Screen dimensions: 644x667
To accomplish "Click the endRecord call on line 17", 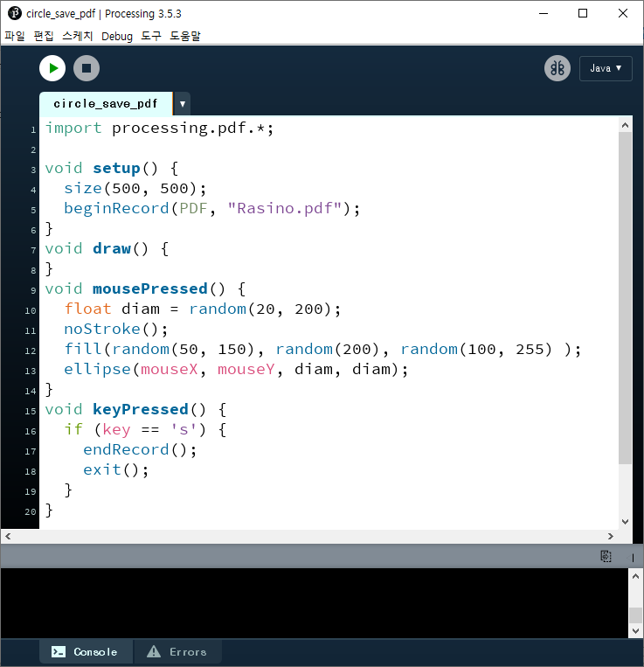I will click(126, 449).
